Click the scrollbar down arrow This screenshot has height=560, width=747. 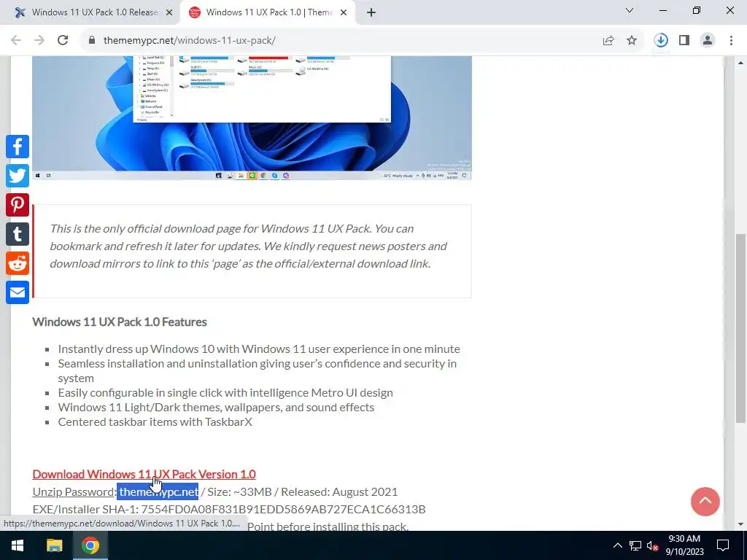(x=740, y=524)
